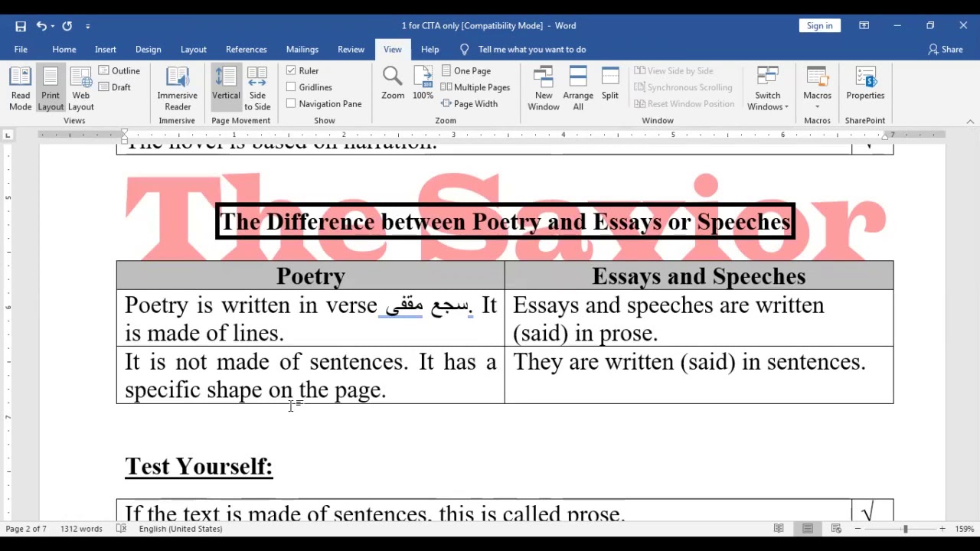Viewport: 980px width, 551px height.
Task: Open Ribbon Display Options icon
Action: coord(864,26)
